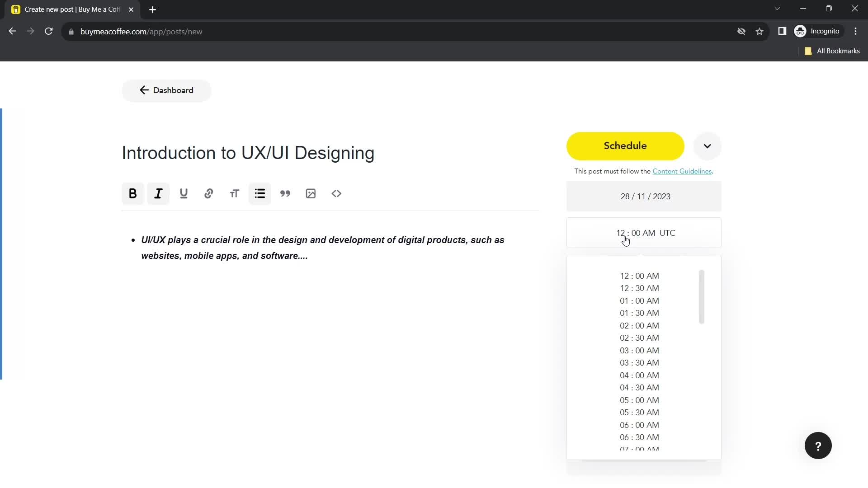Go back to the previous page
This screenshot has height=488, width=868.
pos(13,31)
